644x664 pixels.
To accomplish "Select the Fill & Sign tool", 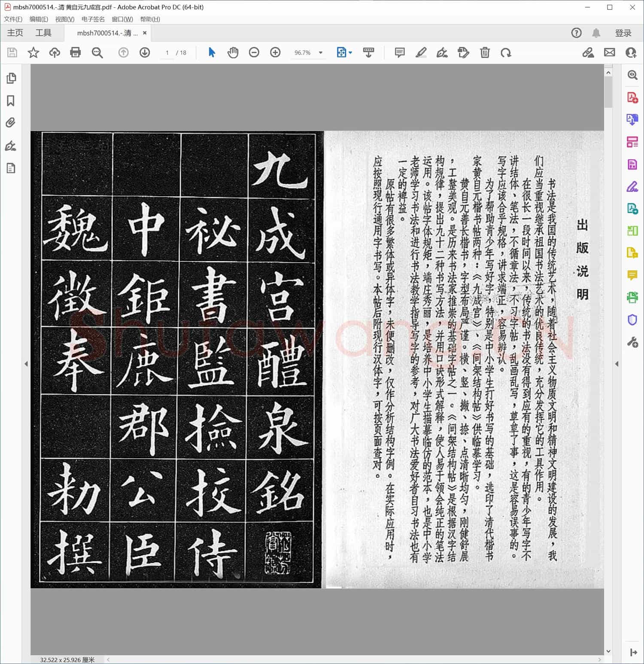I will pos(632,186).
